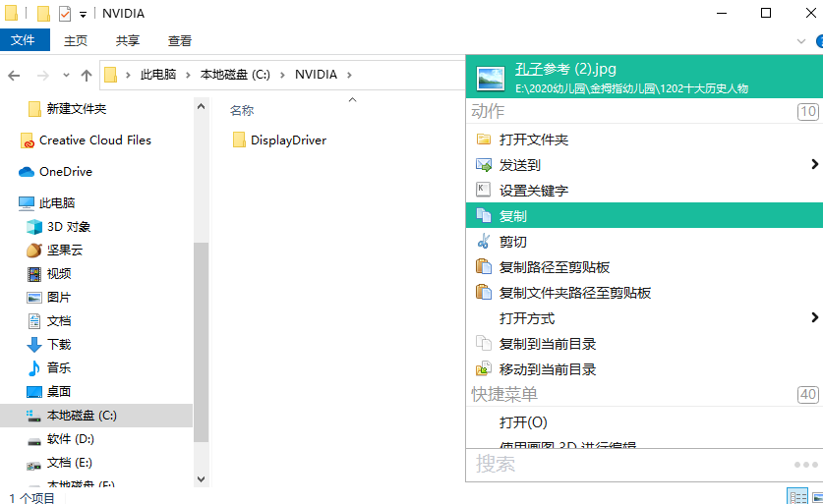
Task: Choose 复制到当前目录 from the menu
Action: pyautogui.click(x=548, y=344)
